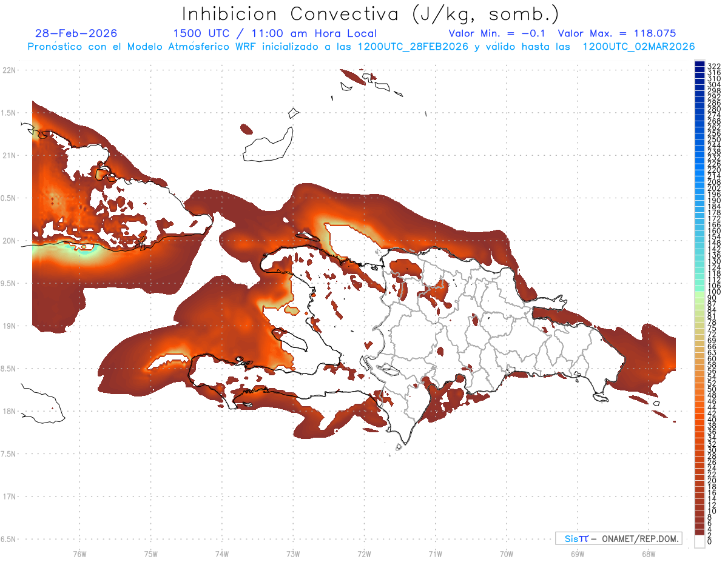Click the "68W" longitude label
The image size is (728, 562).
click(x=648, y=553)
